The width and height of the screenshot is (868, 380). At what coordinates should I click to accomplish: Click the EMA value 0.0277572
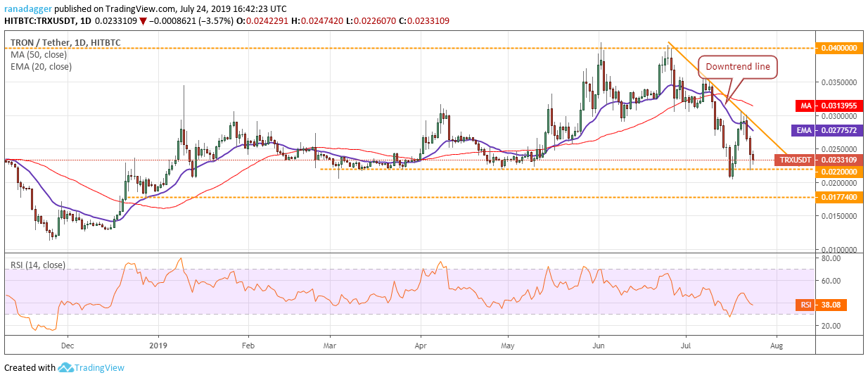click(x=841, y=130)
